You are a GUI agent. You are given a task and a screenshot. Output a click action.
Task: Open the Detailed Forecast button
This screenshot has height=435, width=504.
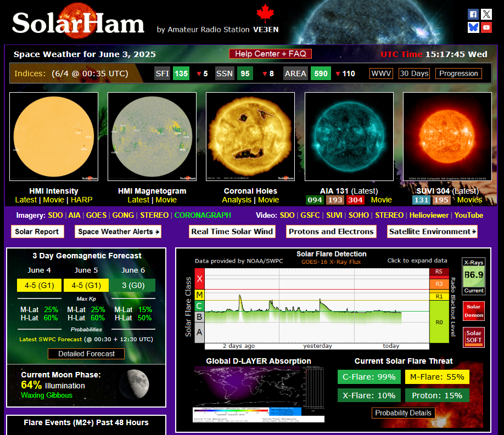coord(86,354)
